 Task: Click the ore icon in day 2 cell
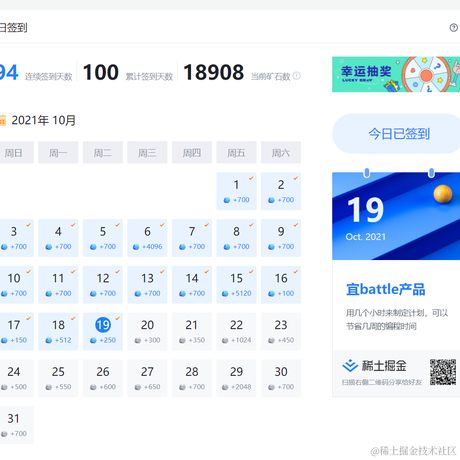click(271, 200)
